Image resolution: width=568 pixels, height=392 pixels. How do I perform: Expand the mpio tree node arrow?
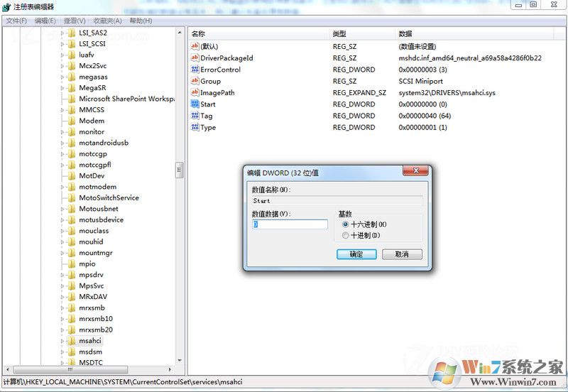[x=62, y=263]
